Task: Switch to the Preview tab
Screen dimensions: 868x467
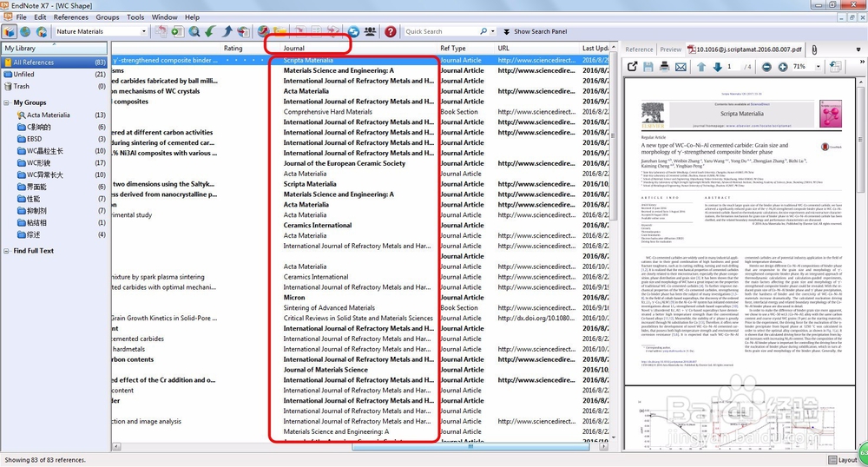Action: (x=670, y=49)
